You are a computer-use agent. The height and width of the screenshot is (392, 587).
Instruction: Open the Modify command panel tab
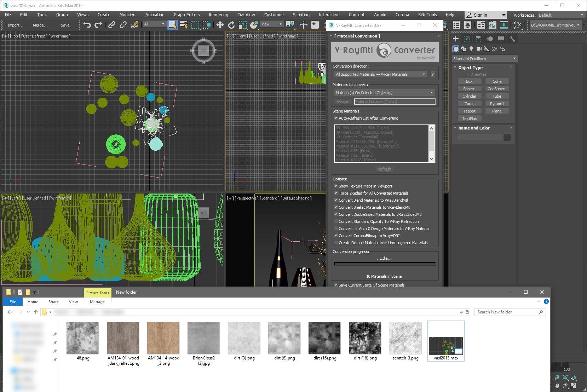click(x=467, y=39)
